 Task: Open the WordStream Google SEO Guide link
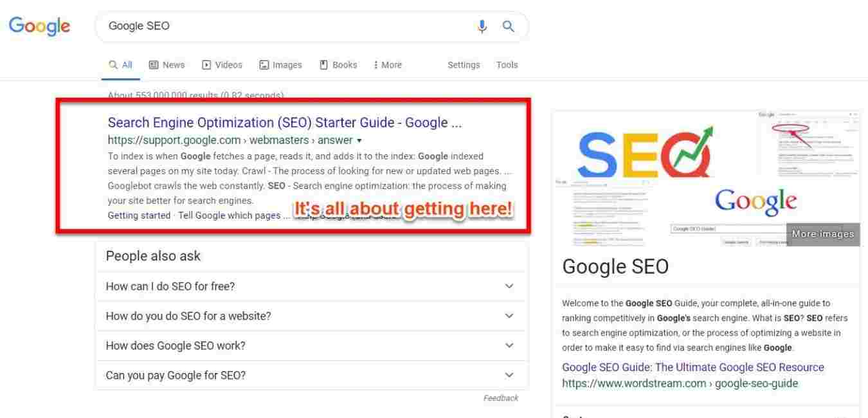pyautogui.click(x=692, y=367)
